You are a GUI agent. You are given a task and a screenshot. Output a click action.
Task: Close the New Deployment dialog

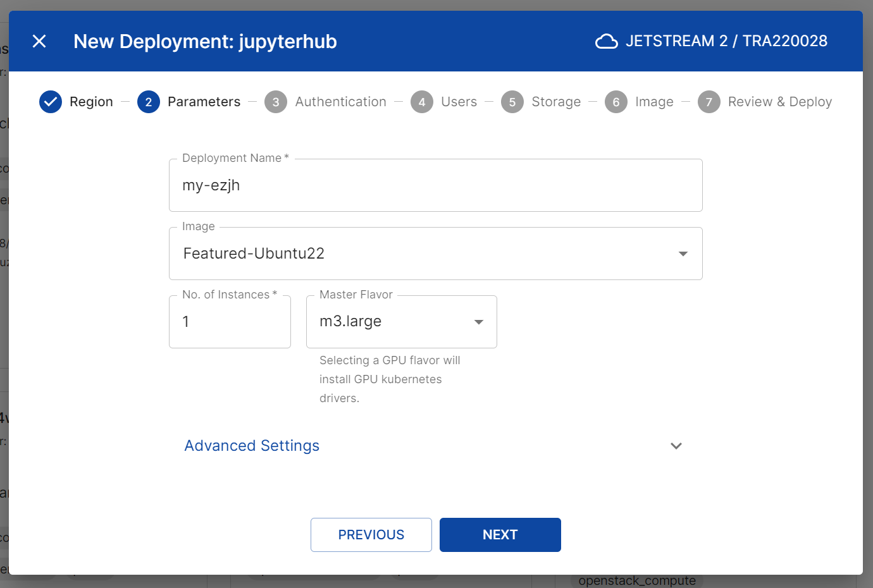point(39,41)
